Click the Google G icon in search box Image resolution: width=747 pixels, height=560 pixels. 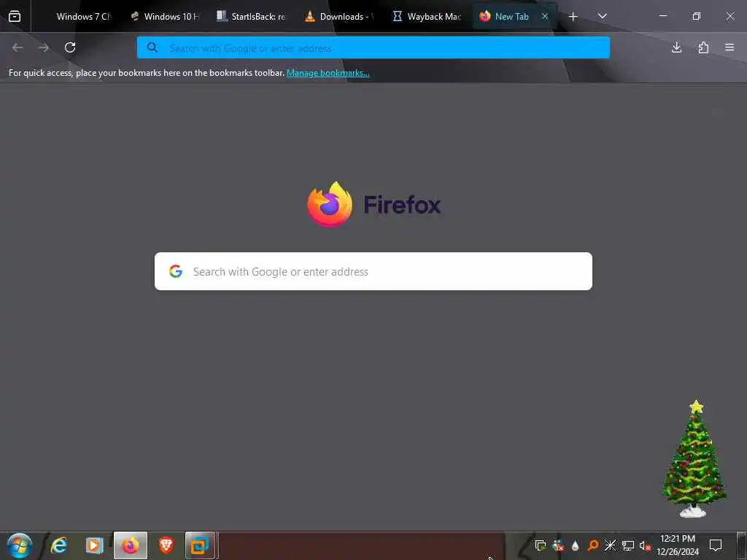tap(176, 271)
